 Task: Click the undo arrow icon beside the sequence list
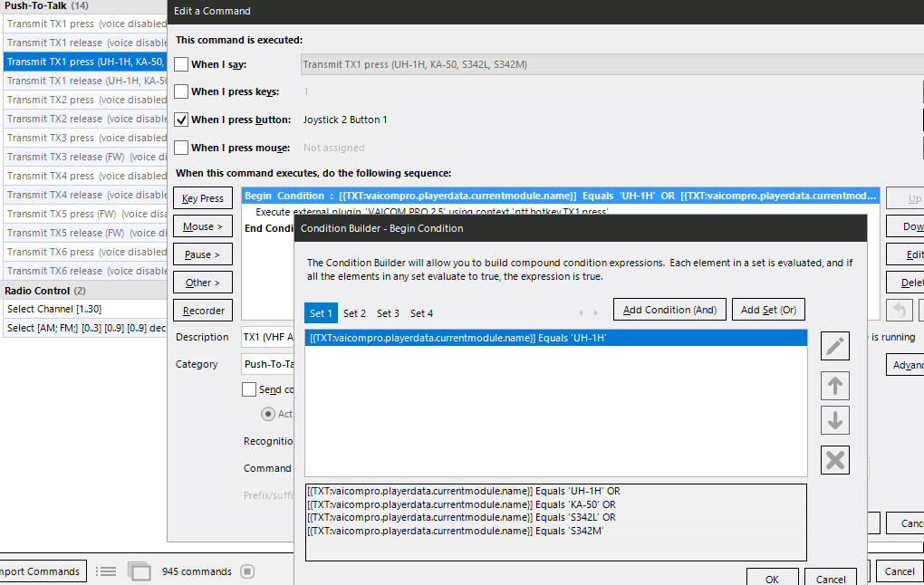point(900,310)
